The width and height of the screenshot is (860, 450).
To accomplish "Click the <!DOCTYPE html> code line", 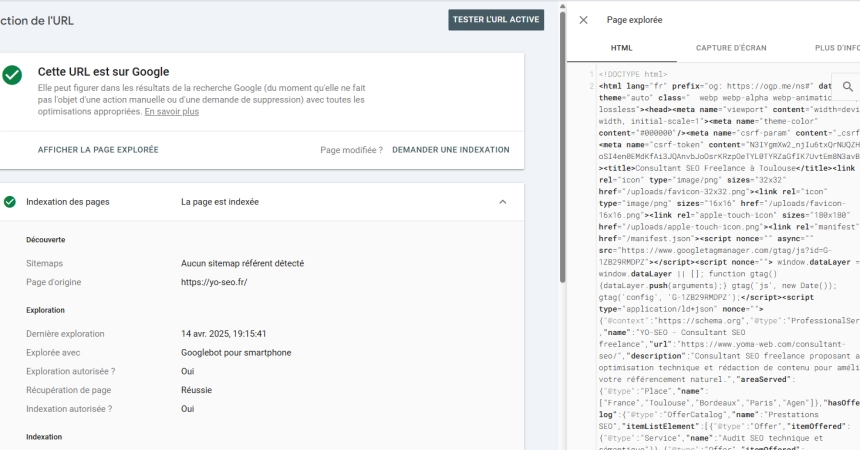I will (x=633, y=75).
